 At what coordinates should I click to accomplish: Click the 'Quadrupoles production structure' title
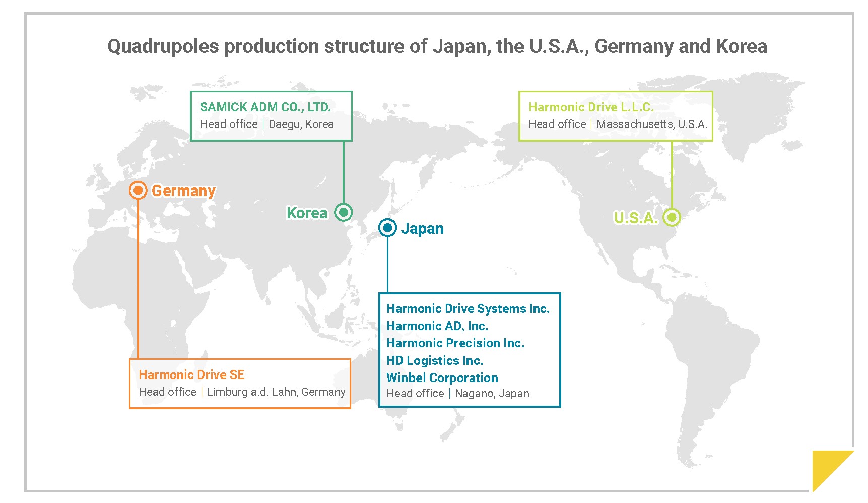click(x=437, y=47)
